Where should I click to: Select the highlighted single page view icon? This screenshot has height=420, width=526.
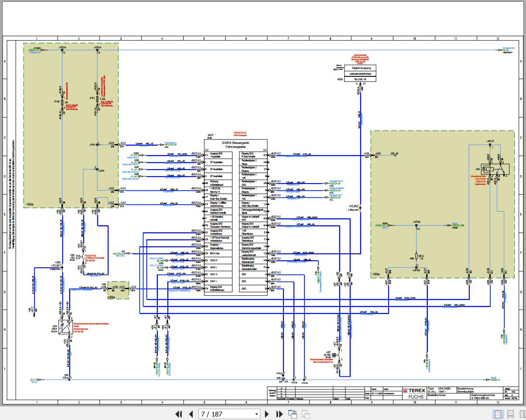coord(497,414)
